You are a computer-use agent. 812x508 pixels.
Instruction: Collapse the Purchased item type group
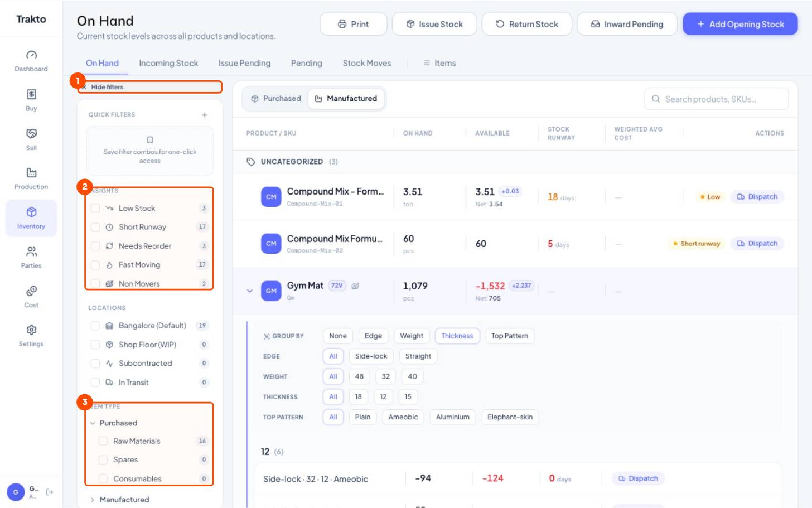click(x=93, y=423)
